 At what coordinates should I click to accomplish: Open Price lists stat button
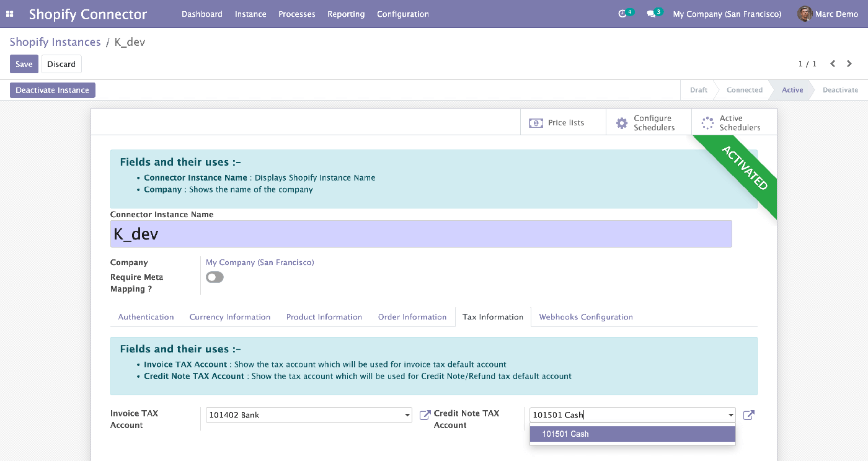(x=563, y=123)
